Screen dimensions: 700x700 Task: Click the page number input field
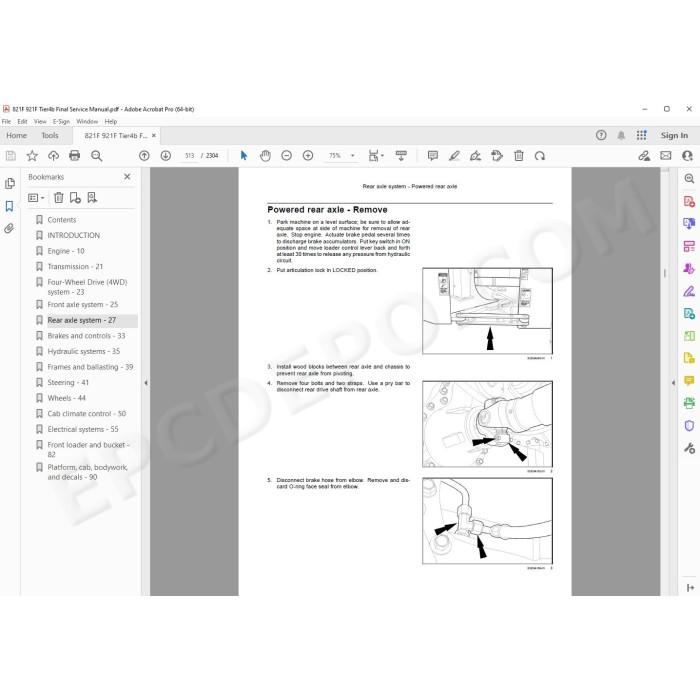point(190,156)
